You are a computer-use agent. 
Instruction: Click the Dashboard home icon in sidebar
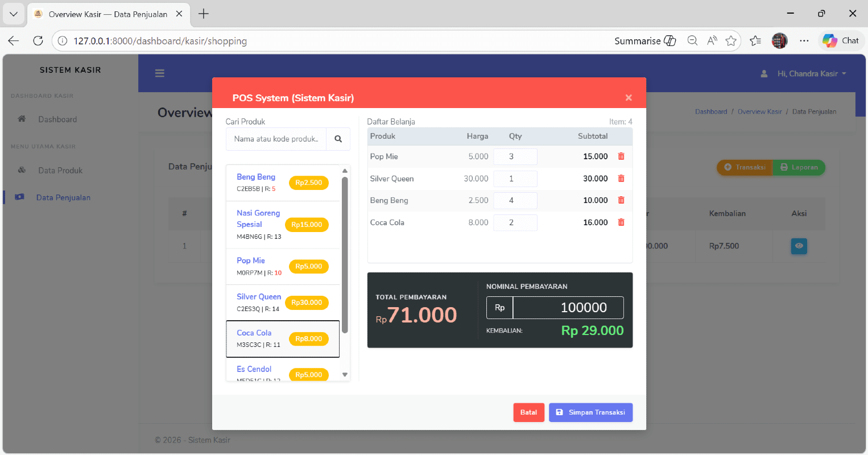pyautogui.click(x=22, y=119)
